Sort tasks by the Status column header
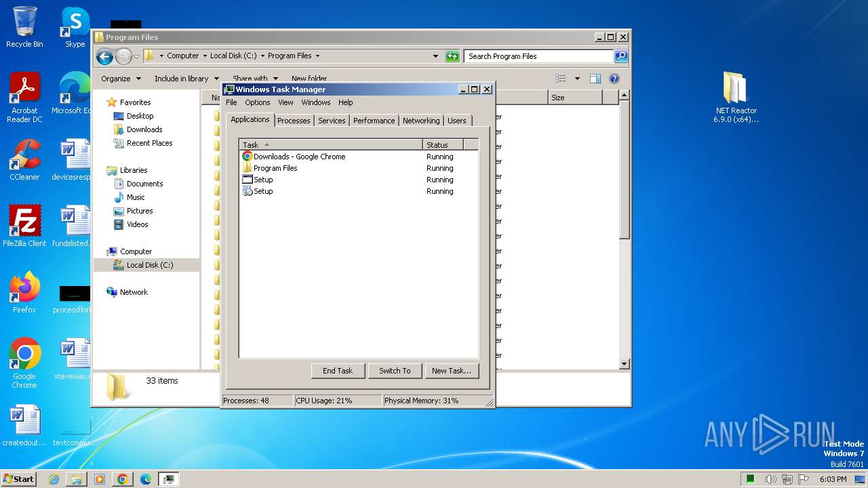Screen dimensions: 868x488 point(443,144)
